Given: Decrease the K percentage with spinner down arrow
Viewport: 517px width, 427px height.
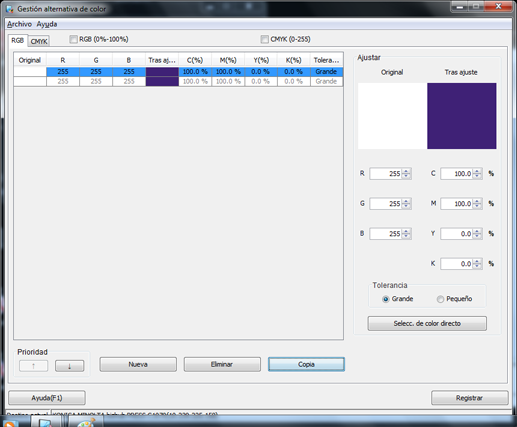Looking at the screenshot, I should pyautogui.click(x=477, y=266).
